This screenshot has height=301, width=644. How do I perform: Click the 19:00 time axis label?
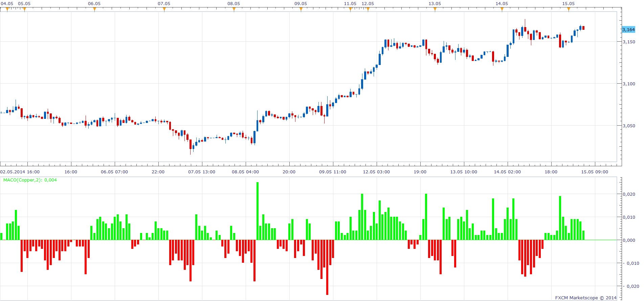coord(420,172)
